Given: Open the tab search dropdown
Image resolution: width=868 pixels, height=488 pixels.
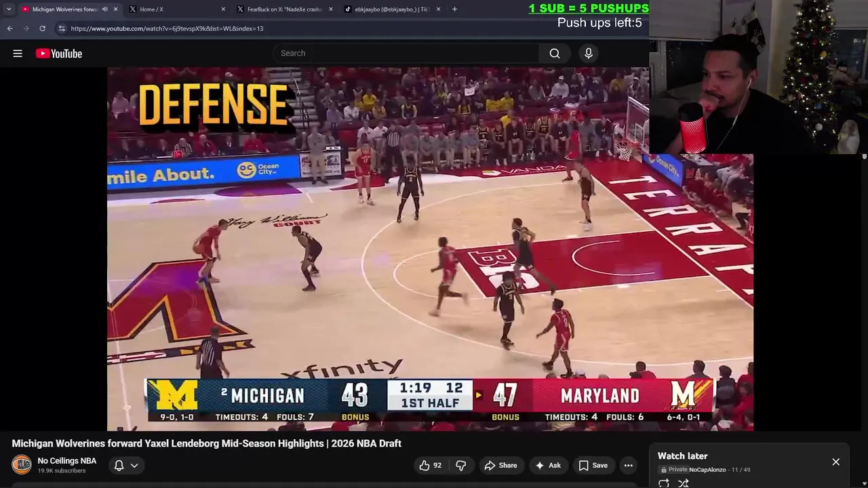Looking at the screenshot, I should (x=8, y=9).
